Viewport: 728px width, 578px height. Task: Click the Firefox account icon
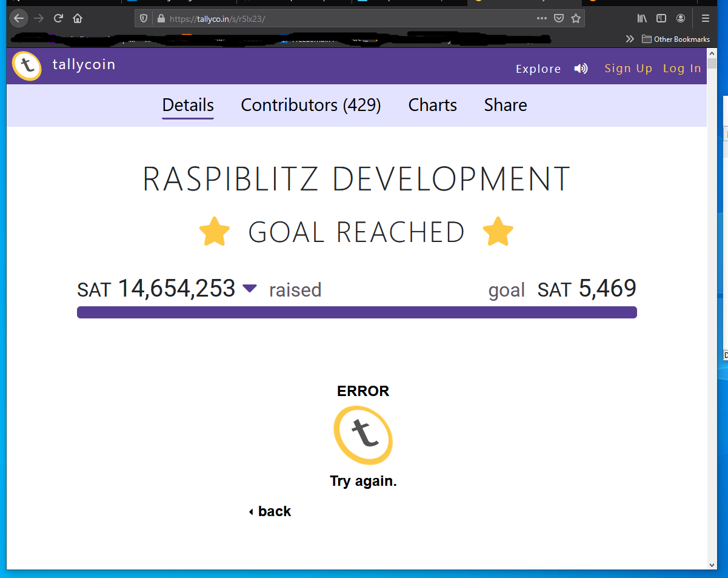[680, 18]
